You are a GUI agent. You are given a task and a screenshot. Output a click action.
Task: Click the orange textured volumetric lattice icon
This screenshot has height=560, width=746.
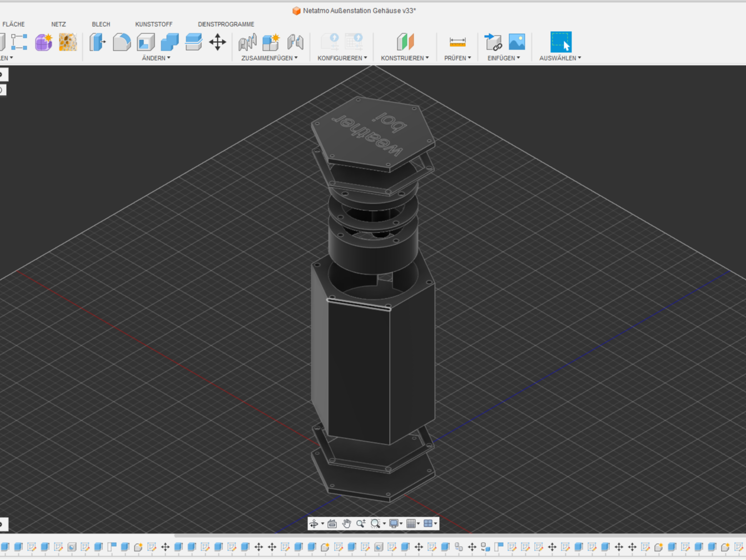pos(68,42)
